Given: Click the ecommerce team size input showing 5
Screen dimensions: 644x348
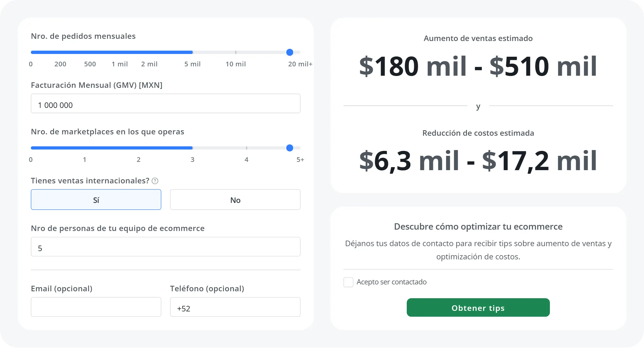Looking at the screenshot, I should click(165, 247).
